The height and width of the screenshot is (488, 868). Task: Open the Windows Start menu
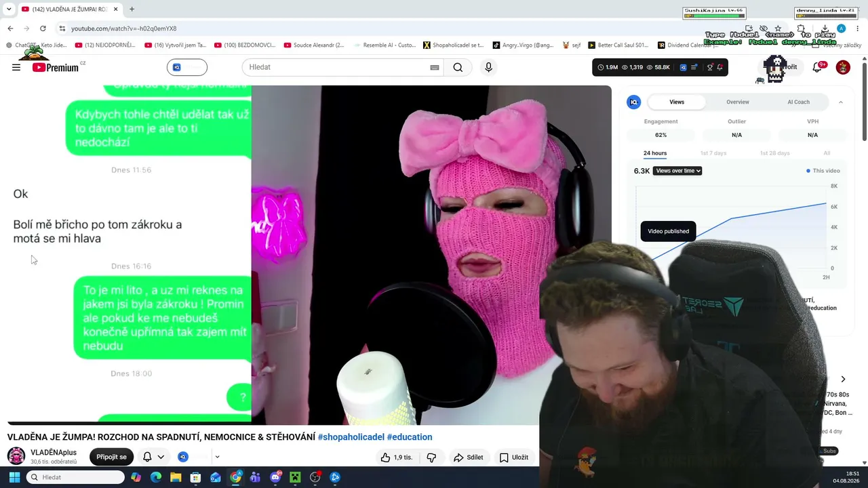tap(14, 477)
